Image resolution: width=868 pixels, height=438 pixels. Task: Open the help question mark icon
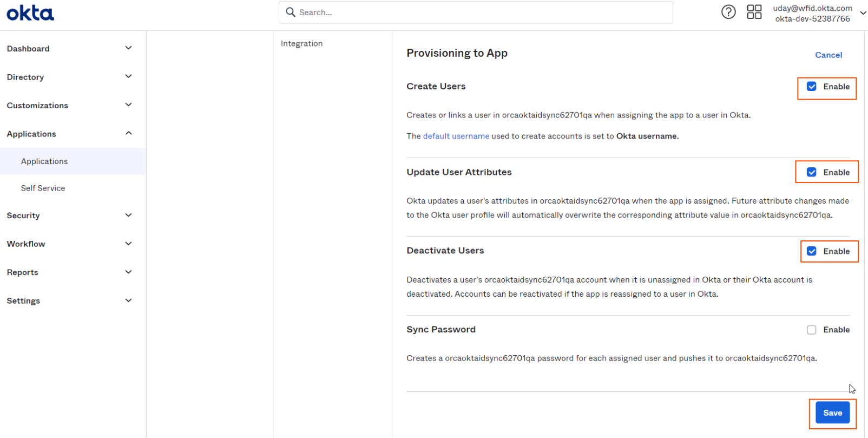click(728, 12)
